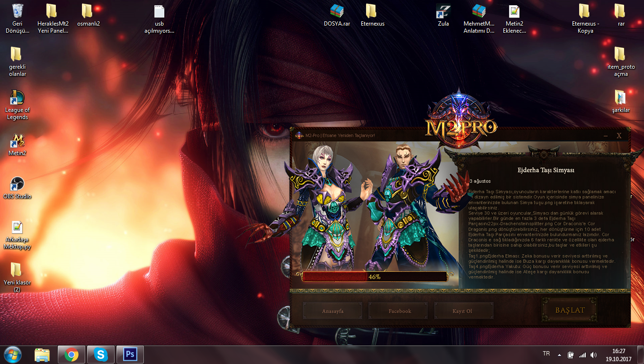Select the Zula game shortcut
This screenshot has width=644, height=364.
(443, 14)
